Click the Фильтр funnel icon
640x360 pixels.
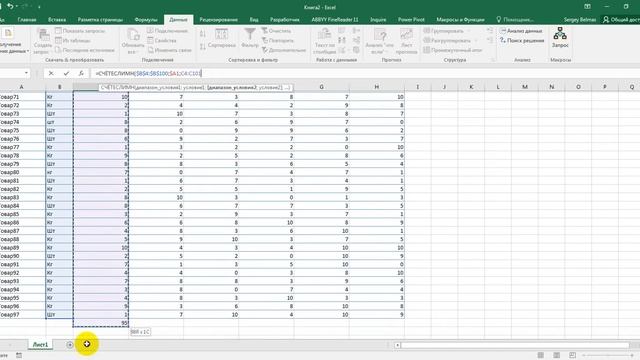click(x=250, y=34)
